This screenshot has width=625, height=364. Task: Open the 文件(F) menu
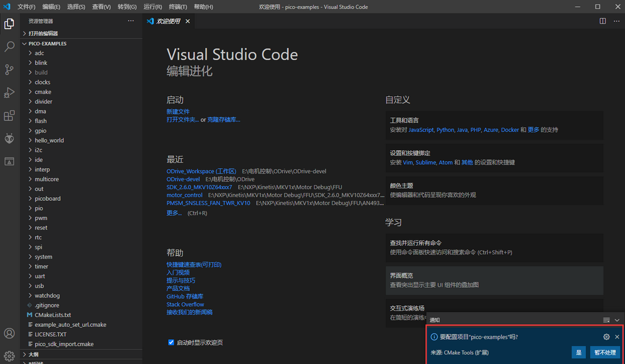tap(26, 7)
